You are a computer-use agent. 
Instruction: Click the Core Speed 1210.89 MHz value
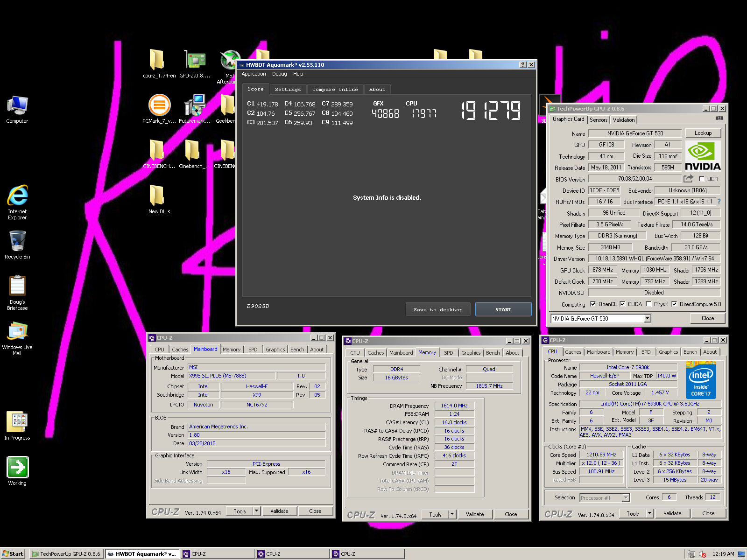601,455
